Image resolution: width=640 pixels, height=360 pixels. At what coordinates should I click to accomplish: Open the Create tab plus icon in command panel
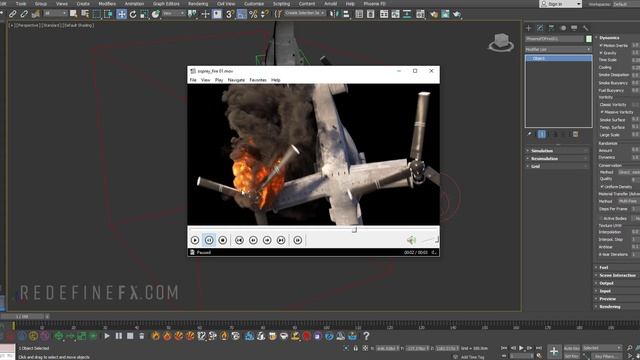(x=529, y=28)
